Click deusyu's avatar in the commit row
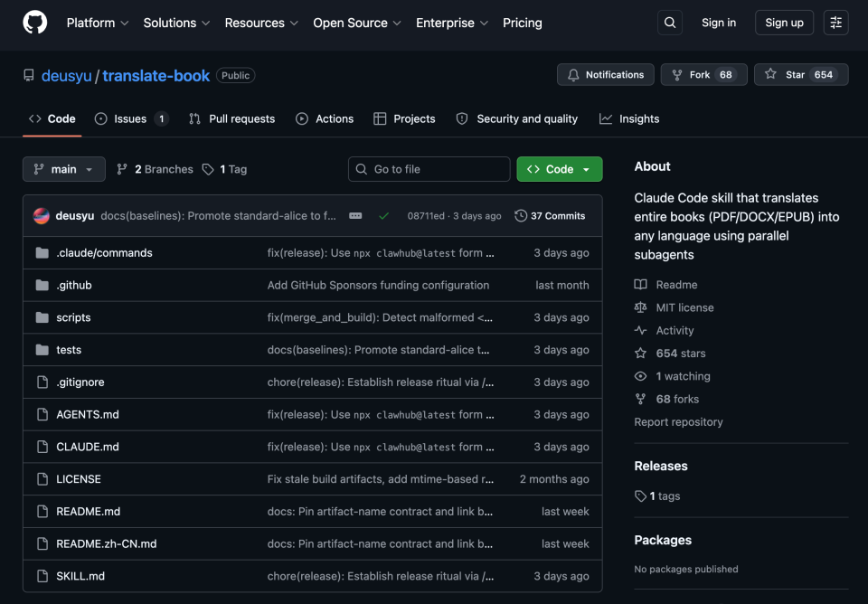This screenshot has height=604, width=868. [42, 216]
